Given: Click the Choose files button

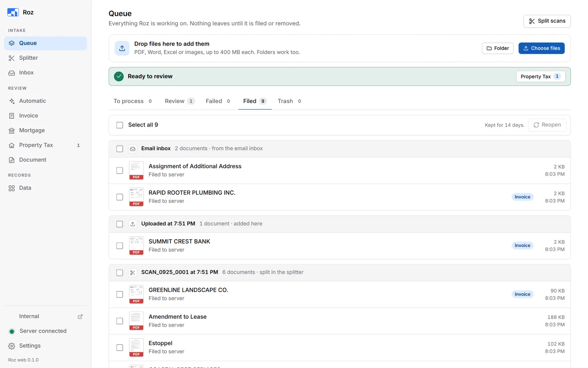Looking at the screenshot, I should (541, 48).
